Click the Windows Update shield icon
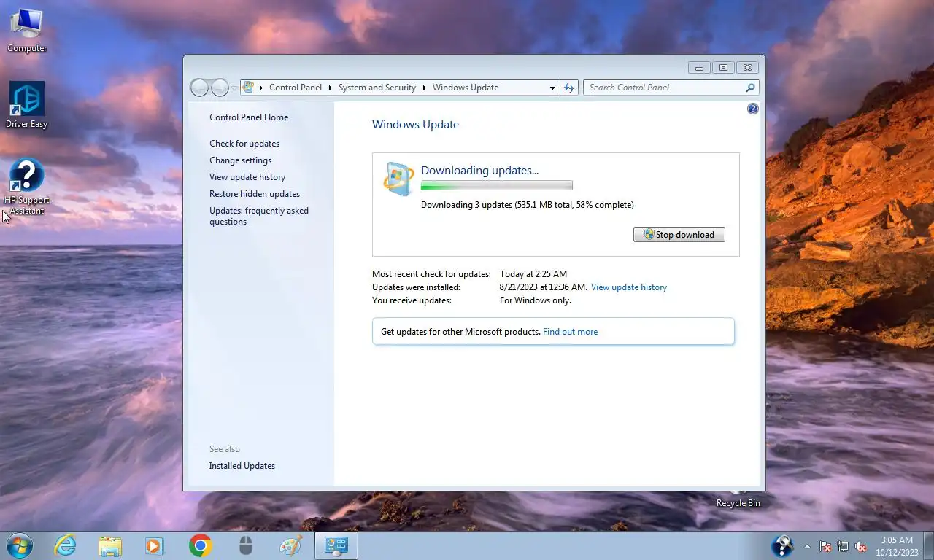The width and height of the screenshot is (934, 560). click(x=398, y=179)
